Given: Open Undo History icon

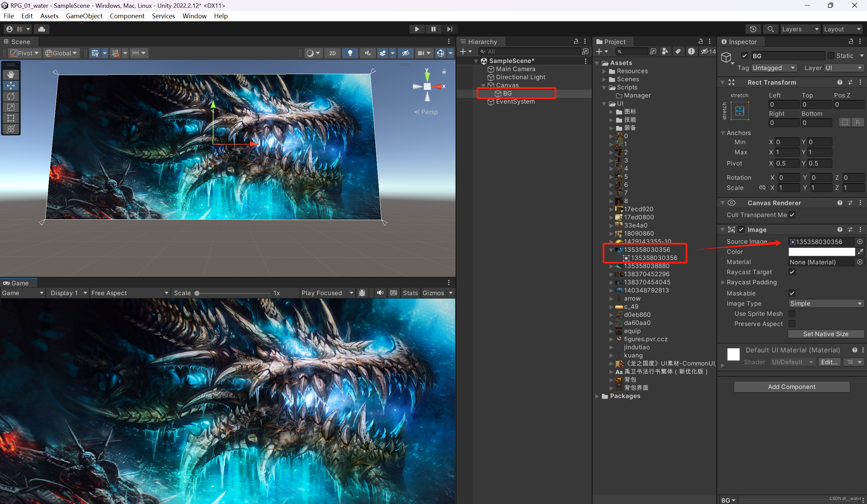Looking at the screenshot, I should click(x=753, y=29).
